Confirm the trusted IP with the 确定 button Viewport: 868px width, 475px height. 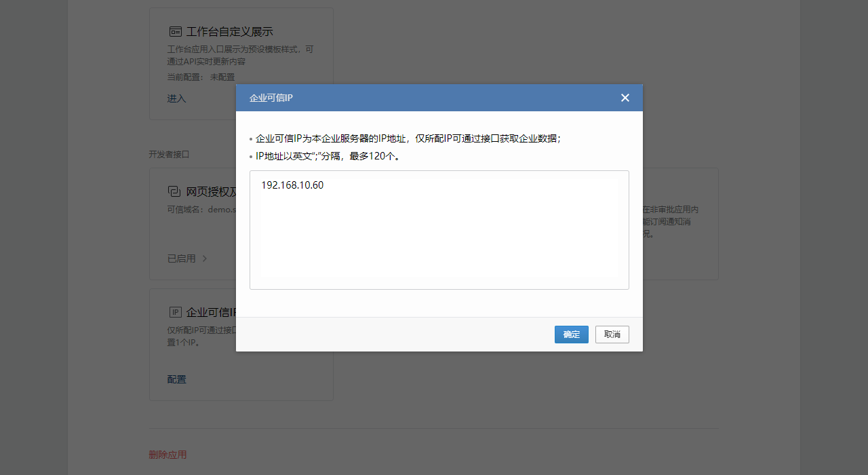pos(571,334)
